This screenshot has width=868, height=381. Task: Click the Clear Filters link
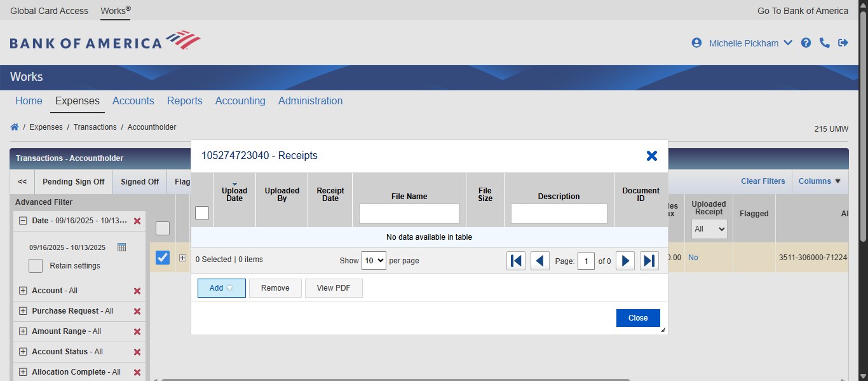pyautogui.click(x=763, y=181)
